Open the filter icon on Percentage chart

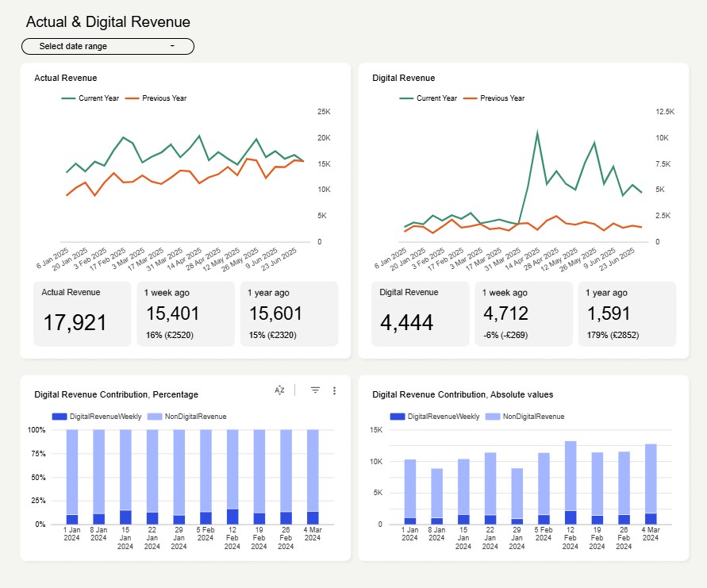pyautogui.click(x=315, y=390)
